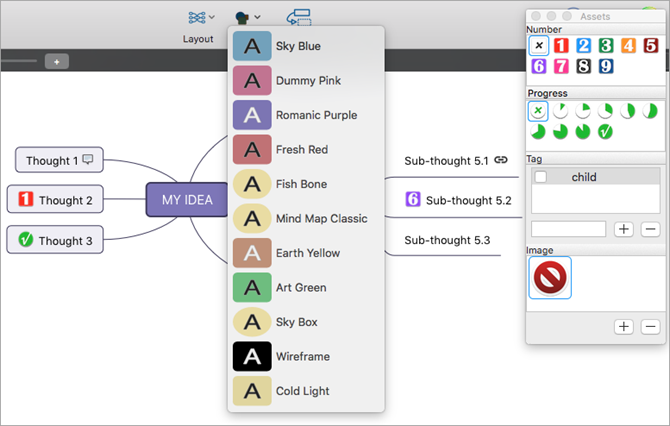
Task: Remove tag with minus button
Action: point(650,229)
